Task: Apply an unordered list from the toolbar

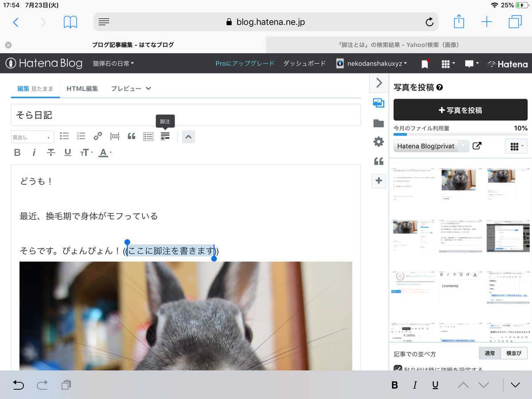Action: point(64,136)
